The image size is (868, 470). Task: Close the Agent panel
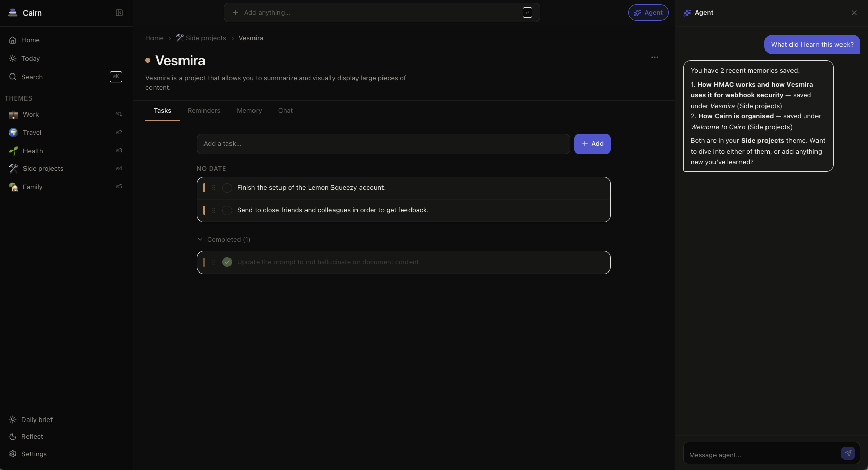[x=854, y=13]
